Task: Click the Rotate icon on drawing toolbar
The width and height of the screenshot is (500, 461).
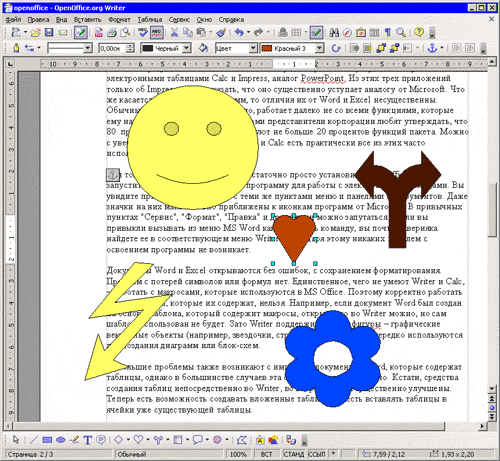Action: [336, 48]
